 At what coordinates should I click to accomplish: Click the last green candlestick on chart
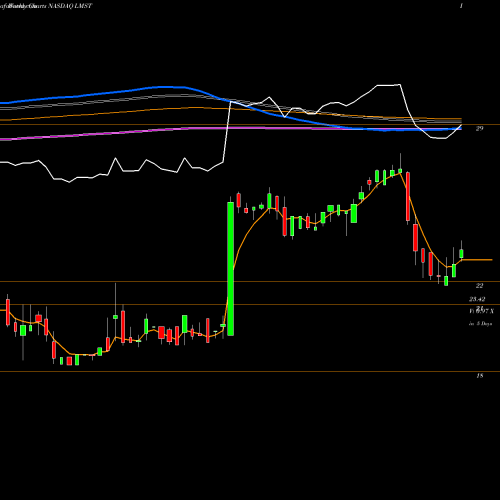coord(461,254)
